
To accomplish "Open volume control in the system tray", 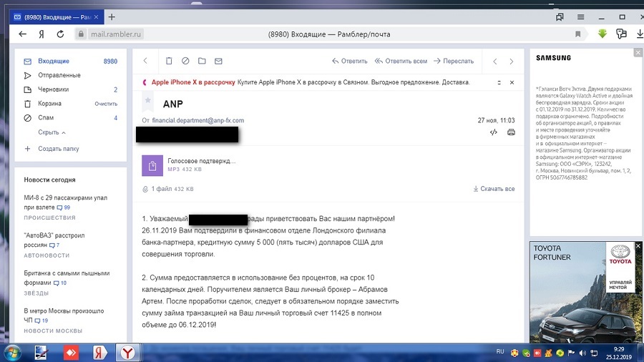I will 582,353.
